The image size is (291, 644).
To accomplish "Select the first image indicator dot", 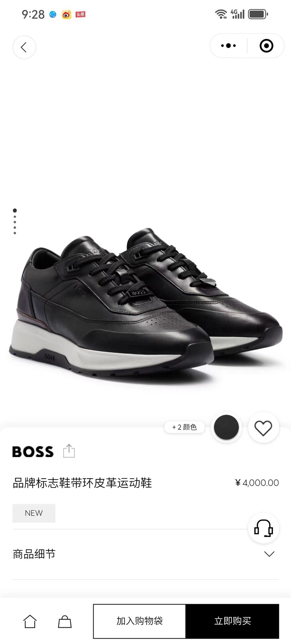I will (15, 210).
